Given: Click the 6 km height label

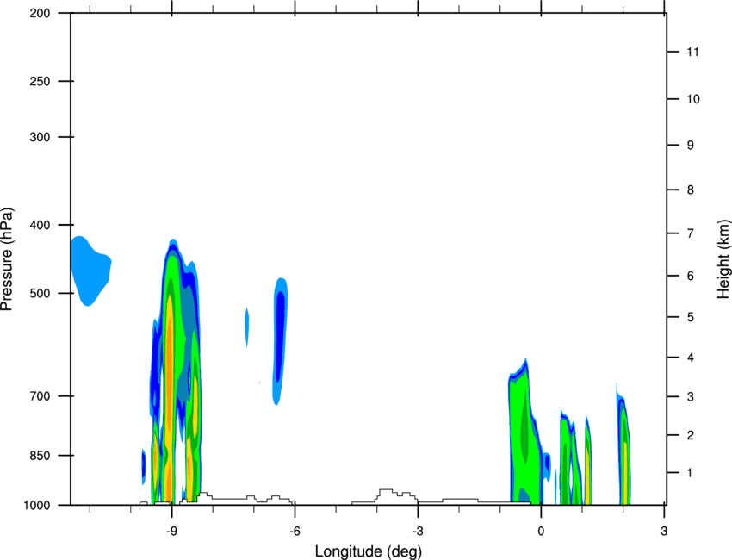Looking at the screenshot, I should 691,276.
